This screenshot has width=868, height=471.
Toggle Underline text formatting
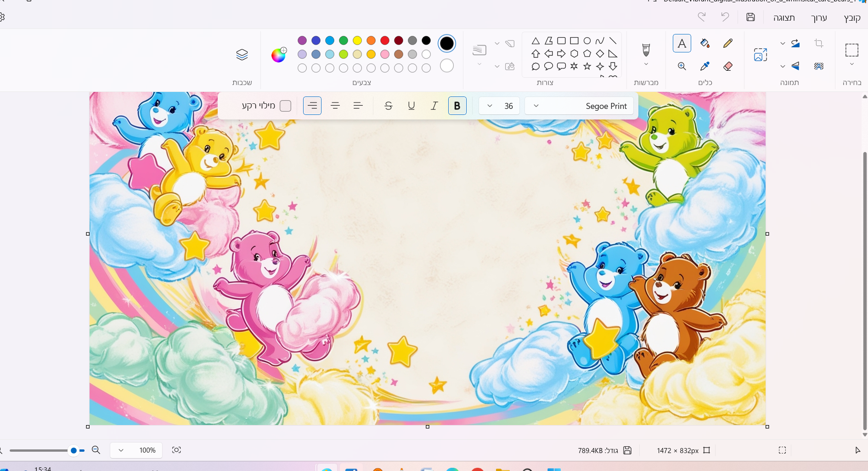pyautogui.click(x=411, y=106)
